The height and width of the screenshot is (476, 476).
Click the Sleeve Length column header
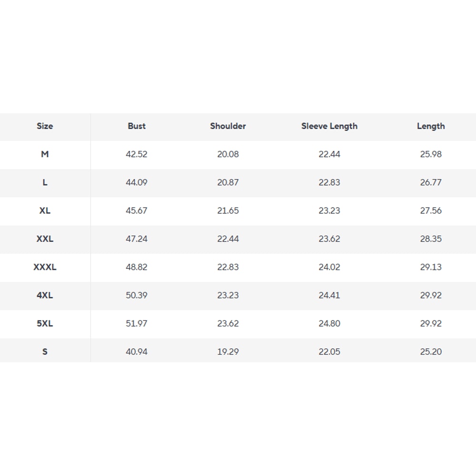(329, 126)
